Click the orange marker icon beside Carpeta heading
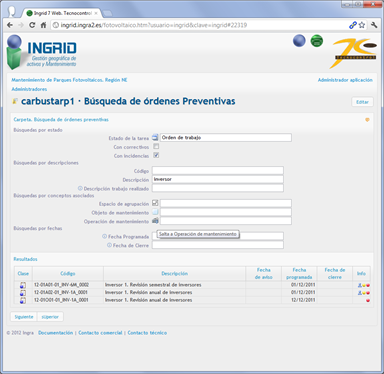Image resolution: width=384 pixels, height=374 pixels. pyautogui.click(x=367, y=120)
